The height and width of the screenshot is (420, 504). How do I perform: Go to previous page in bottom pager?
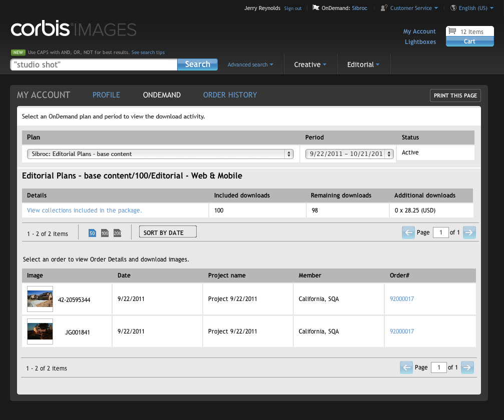406,367
